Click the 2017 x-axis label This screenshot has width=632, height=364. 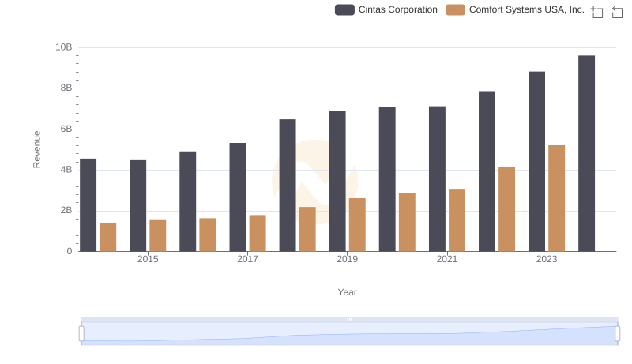click(247, 259)
